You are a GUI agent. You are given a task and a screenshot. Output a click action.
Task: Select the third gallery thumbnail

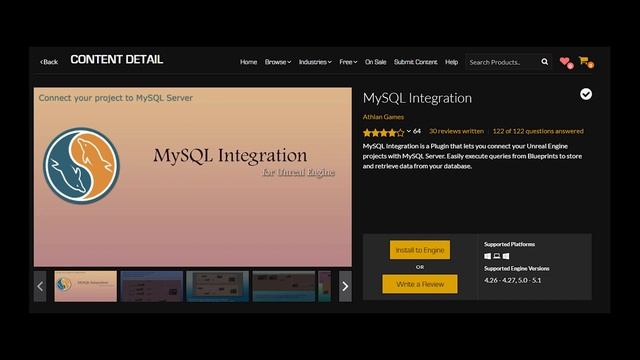coord(218,286)
